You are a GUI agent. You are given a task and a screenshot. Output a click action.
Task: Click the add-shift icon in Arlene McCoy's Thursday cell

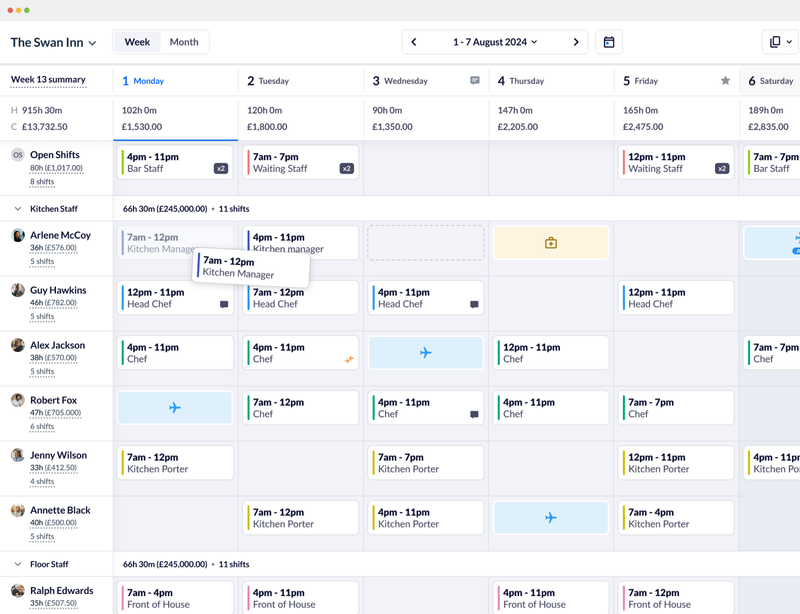tap(550, 242)
